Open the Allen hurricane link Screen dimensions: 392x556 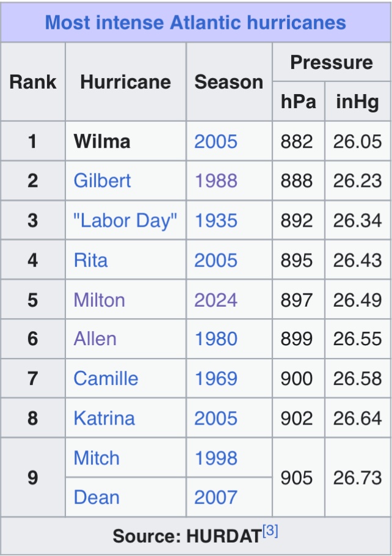(95, 339)
